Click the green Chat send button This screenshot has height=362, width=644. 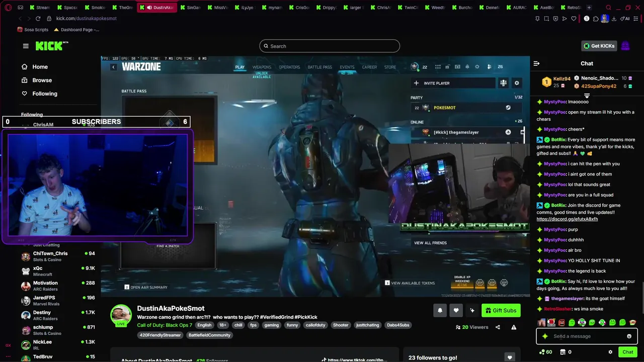627,352
